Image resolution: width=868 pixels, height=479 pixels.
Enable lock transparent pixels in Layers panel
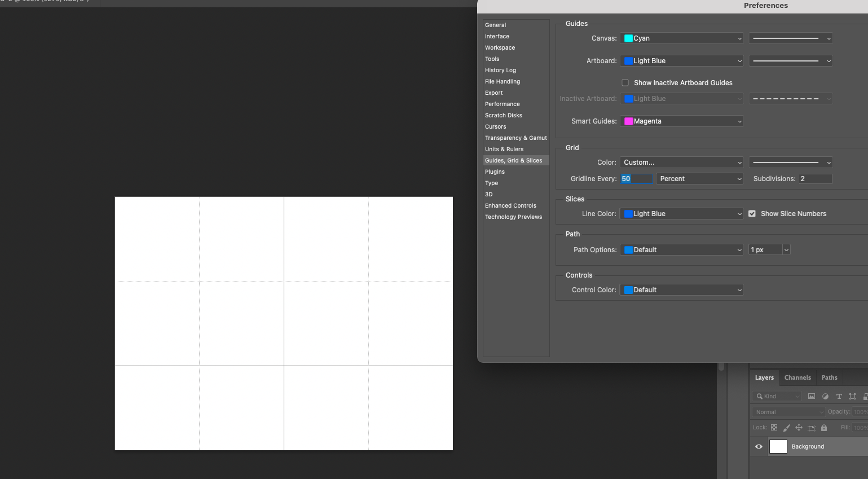(774, 428)
